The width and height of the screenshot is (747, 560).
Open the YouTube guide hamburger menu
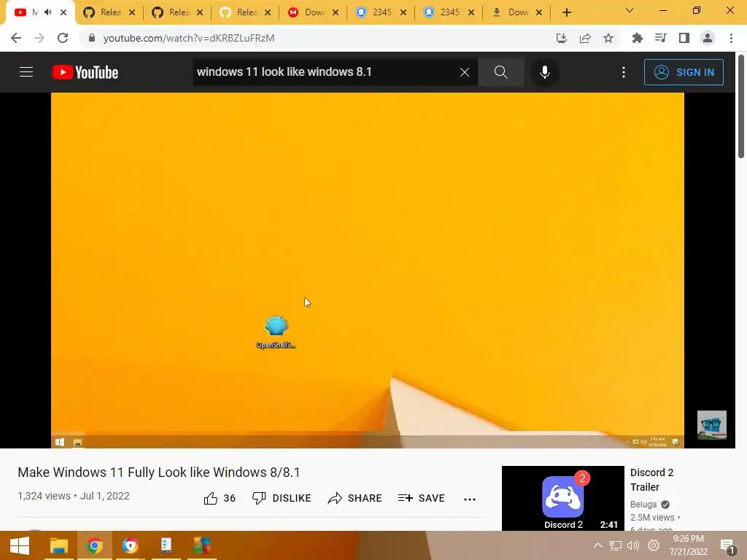[x=26, y=72]
